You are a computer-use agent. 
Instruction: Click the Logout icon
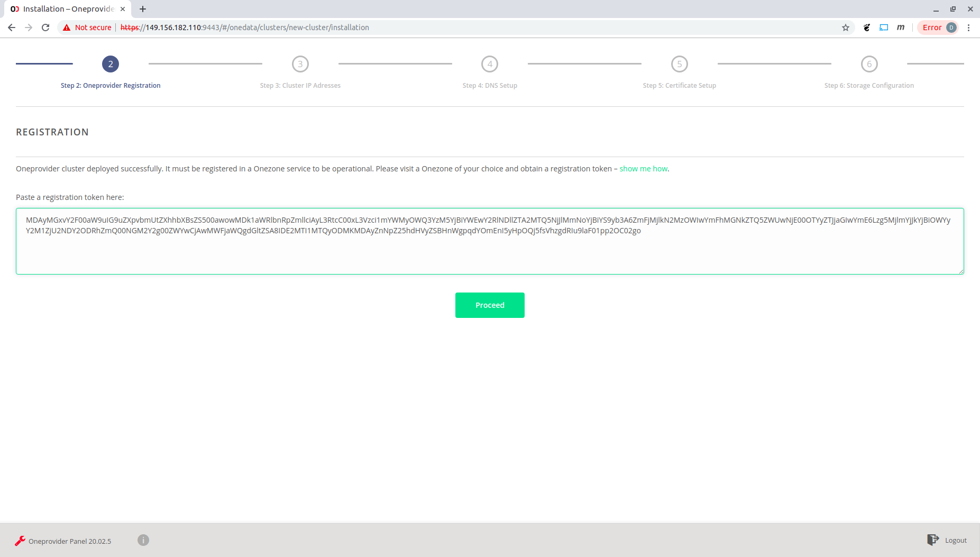pos(933,540)
